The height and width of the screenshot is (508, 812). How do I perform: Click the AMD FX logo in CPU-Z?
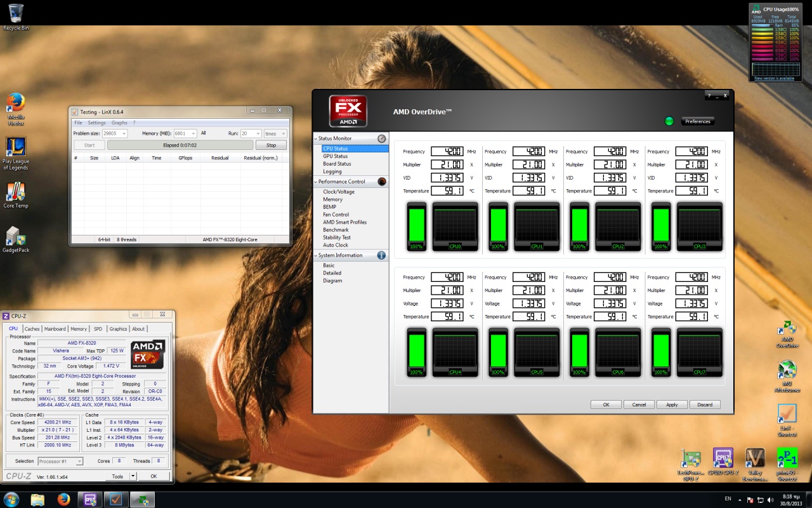147,354
